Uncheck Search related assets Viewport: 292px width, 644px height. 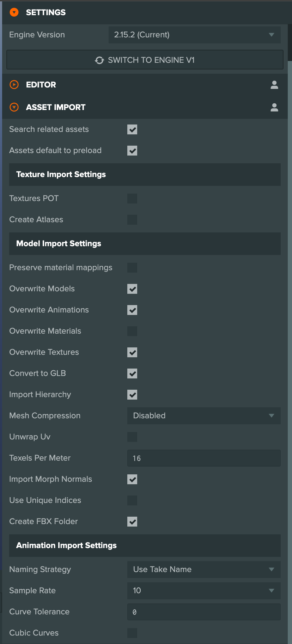point(132,129)
